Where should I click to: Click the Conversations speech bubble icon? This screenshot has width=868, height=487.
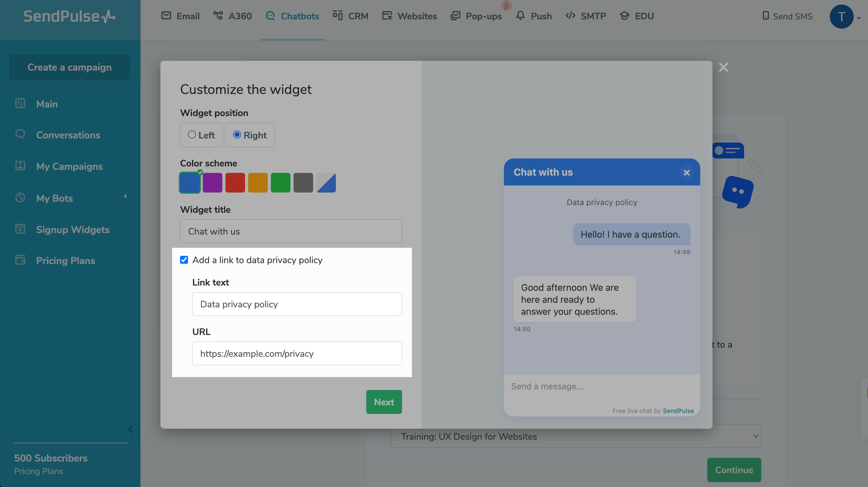[20, 134]
